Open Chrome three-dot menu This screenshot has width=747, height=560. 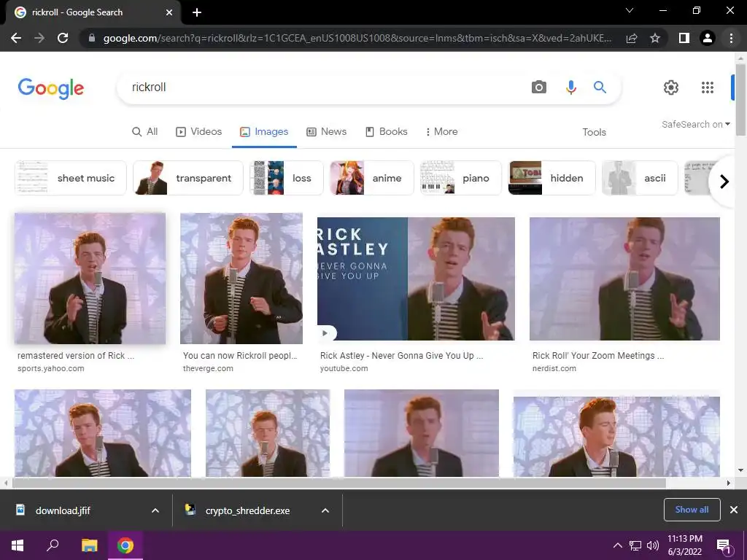pyautogui.click(x=731, y=38)
